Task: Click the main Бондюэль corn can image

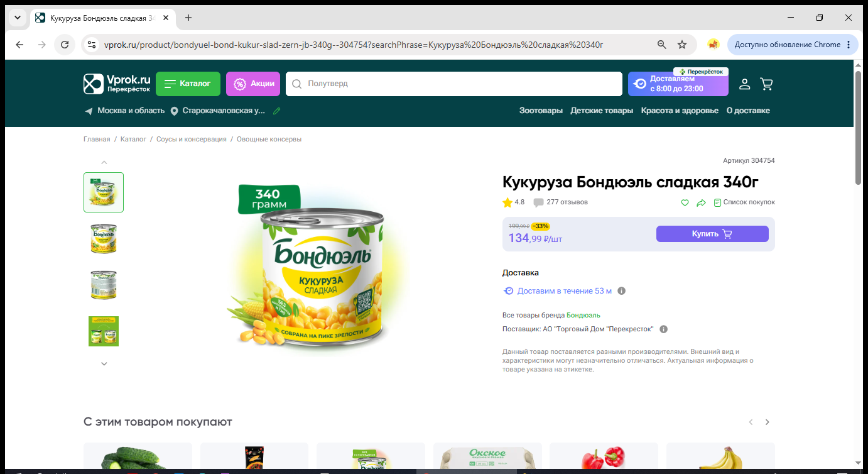Action: 317,268
